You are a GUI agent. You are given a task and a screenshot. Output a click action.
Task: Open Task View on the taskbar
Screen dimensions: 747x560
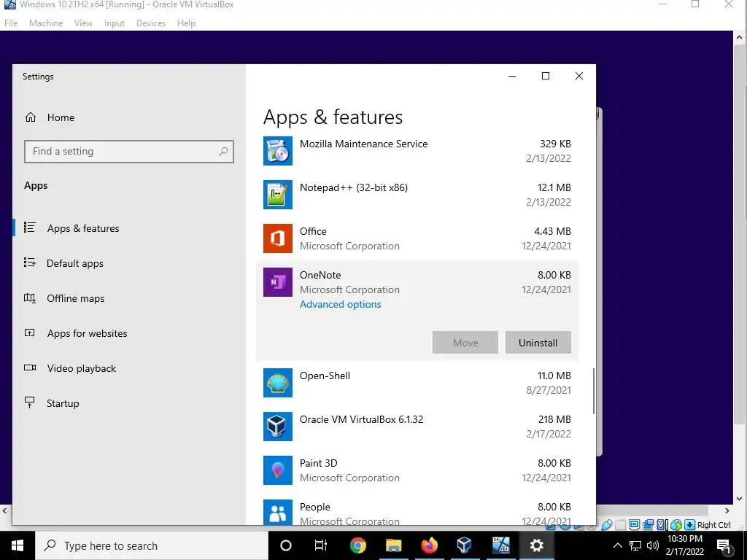point(321,545)
